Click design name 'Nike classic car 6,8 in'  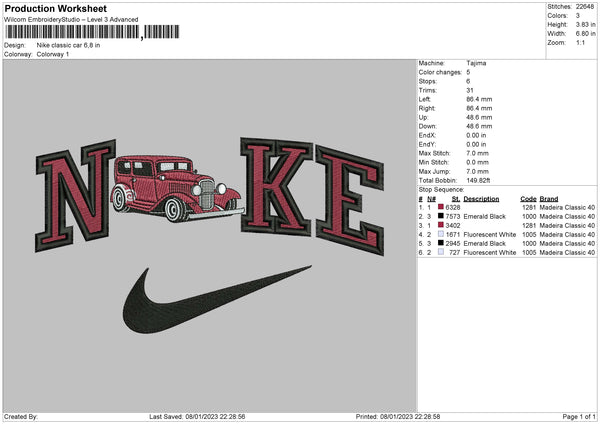[x=68, y=45]
